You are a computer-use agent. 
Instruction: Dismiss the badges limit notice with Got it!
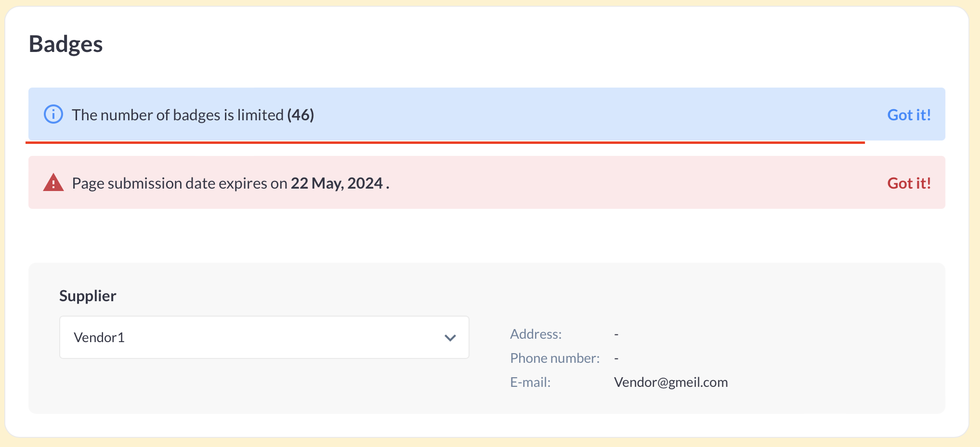tap(909, 115)
